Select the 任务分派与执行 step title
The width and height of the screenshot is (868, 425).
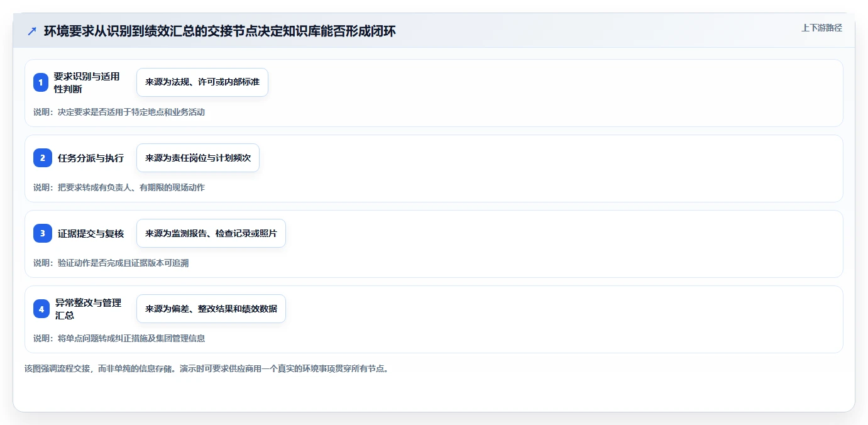coord(91,158)
